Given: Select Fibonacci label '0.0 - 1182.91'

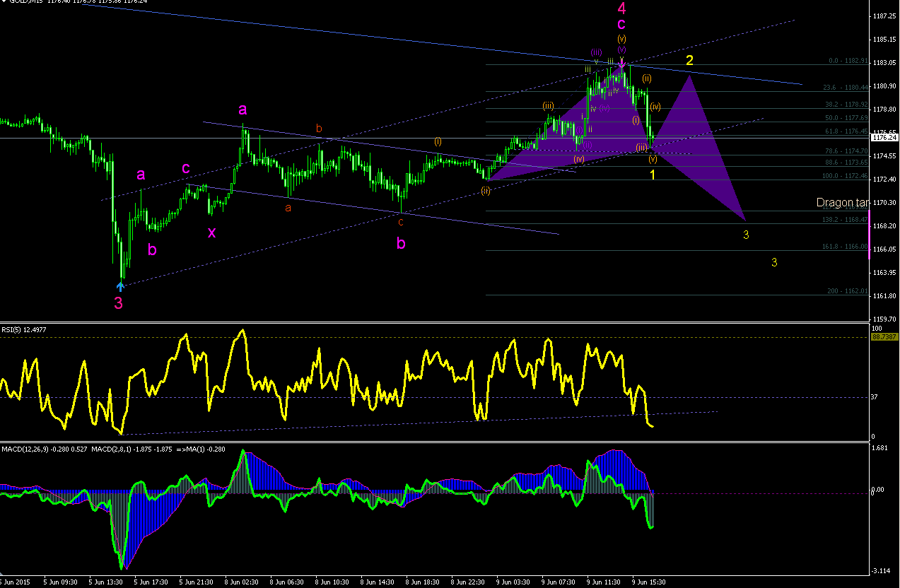Looking at the screenshot, I should tap(848, 61).
